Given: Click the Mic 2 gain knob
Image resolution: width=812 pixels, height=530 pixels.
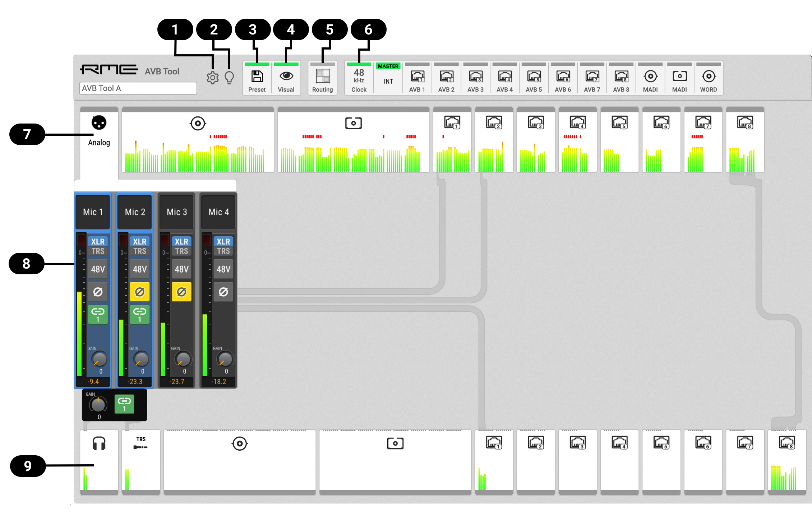Looking at the screenshot, I should 141,359.
